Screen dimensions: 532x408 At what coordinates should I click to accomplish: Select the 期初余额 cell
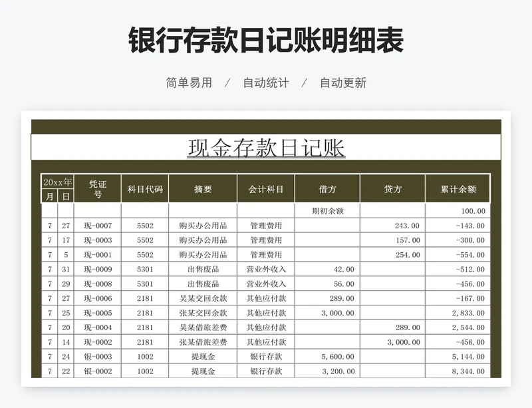[327, 210]
